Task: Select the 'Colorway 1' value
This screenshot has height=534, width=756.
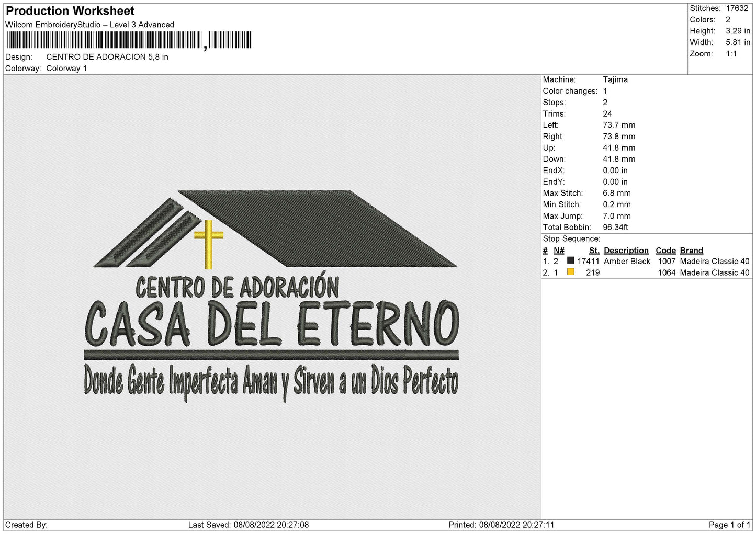Action: [x=66, y=69]
